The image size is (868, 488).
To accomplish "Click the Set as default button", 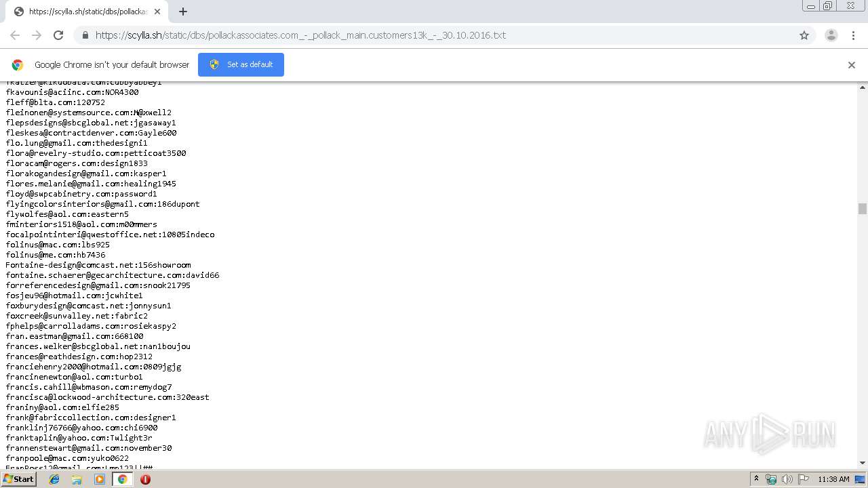I will point(241,64).
